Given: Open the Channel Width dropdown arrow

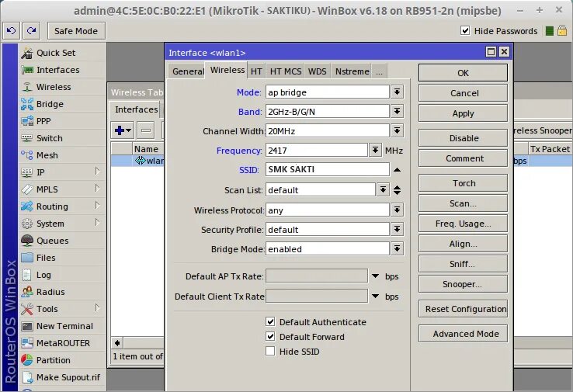Looking at the screenshot, I should coord(398,130).
